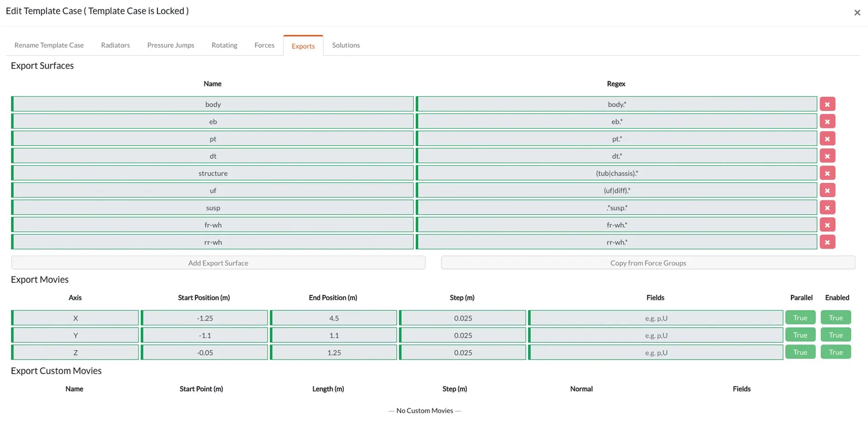Toggle Enabled for the Z axis movie
Screen dimensions: 868x423
tap(836, 352)
